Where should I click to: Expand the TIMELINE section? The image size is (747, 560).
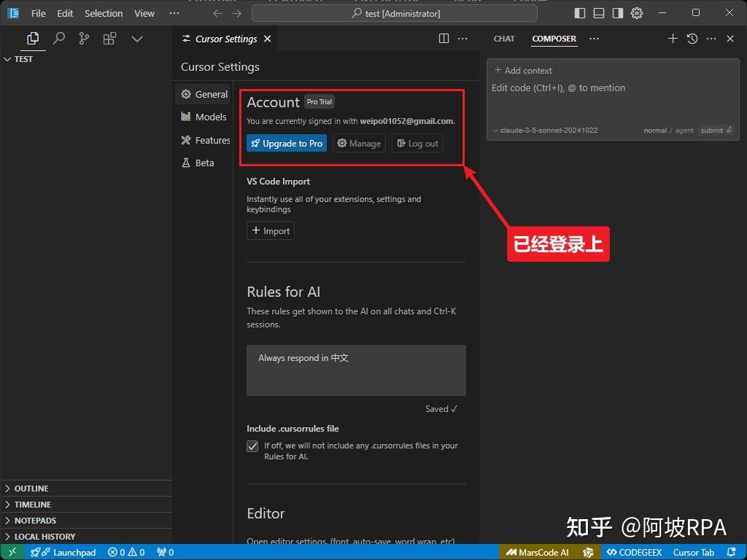33,505
